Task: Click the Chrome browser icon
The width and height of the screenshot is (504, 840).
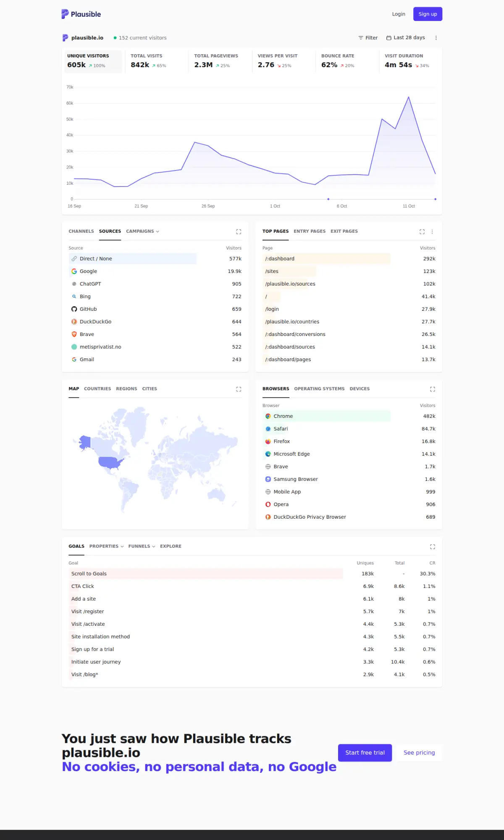Action: coord(268,416)
